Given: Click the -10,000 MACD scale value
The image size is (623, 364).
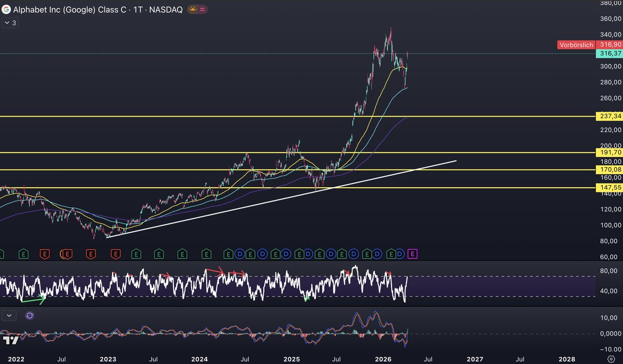Looking at the screenshot, I should [610, 348].
